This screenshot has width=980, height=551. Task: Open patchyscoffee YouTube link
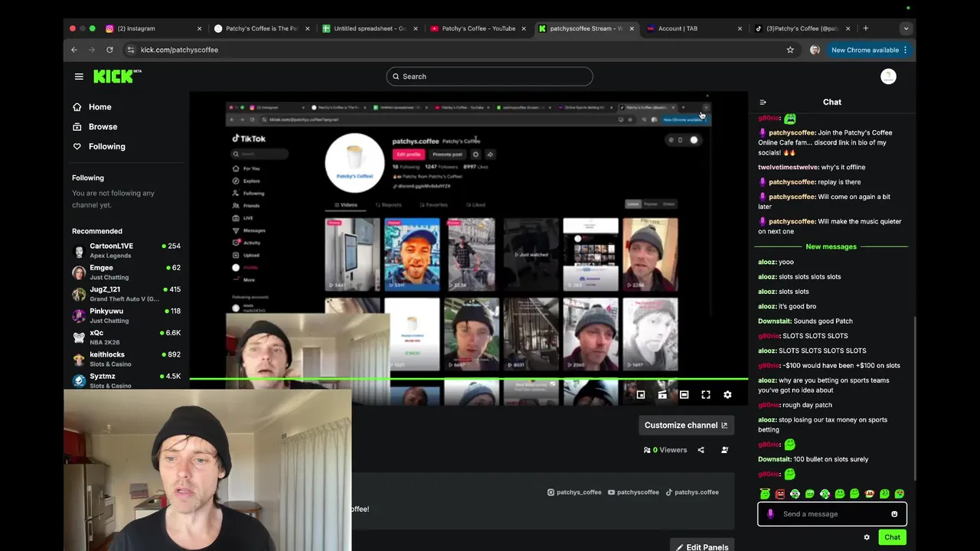633,493
